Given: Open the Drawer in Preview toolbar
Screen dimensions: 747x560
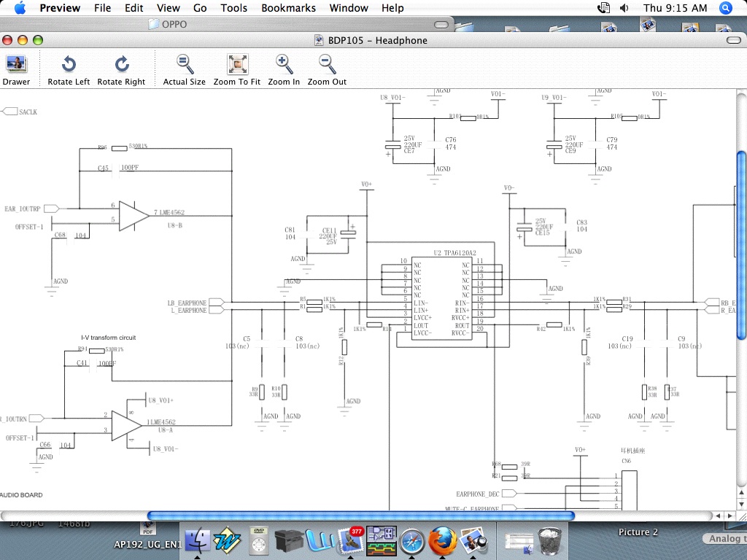Looking at the screenshot, I should click(x=16, y=70).
